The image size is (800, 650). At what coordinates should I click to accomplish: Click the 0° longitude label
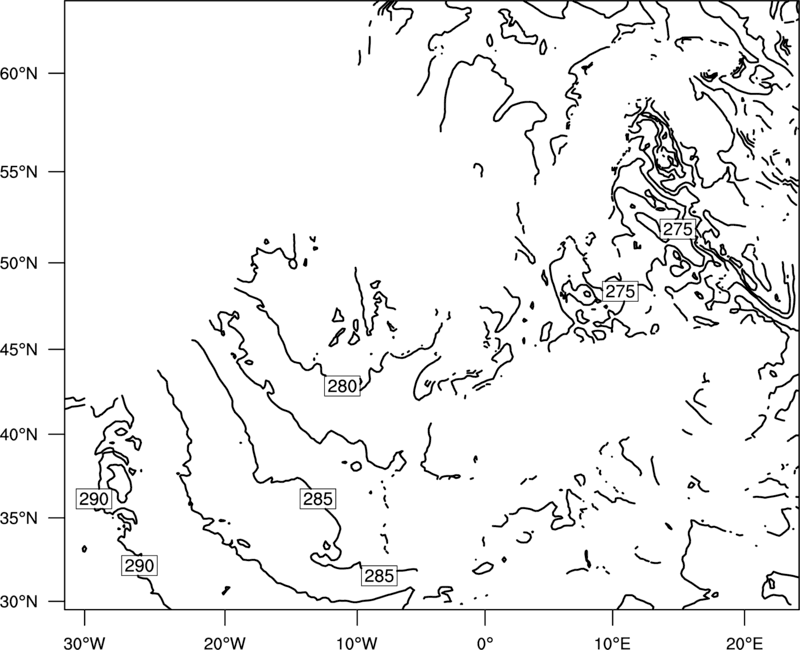click(485, 642)
